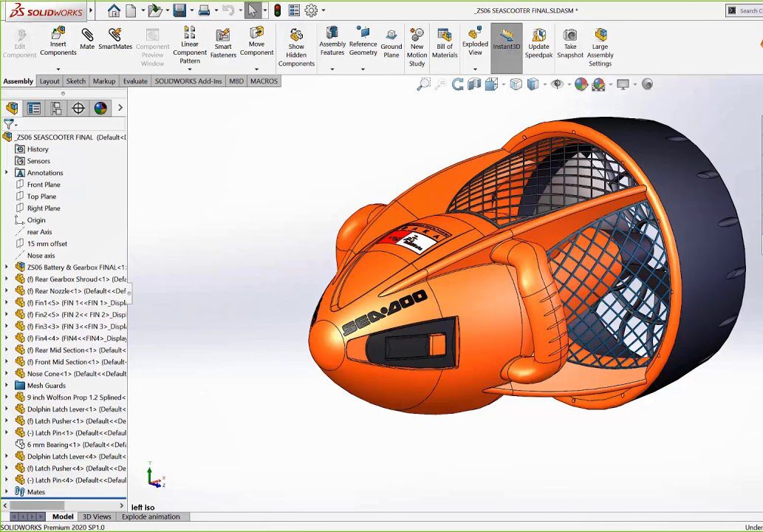This screenshot has height=532, width=763.
Task: Click the SOLIDWORKS logo menu
Action: 47,10
